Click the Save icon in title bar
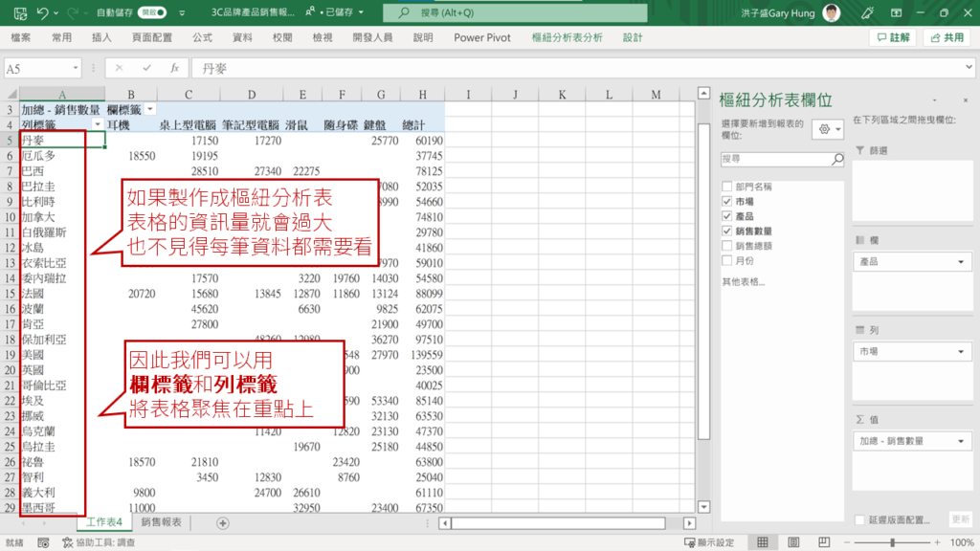Image resolution: width=980 pixels, height=551 pixels. pyautogui.click(x=20, y=12)
